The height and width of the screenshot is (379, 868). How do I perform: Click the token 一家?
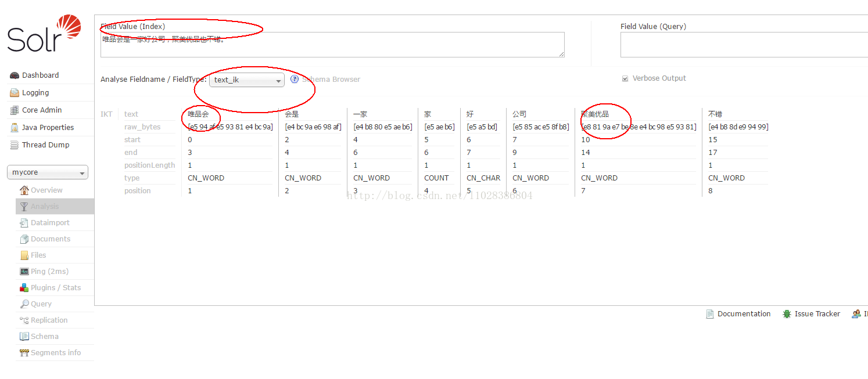(360, 114)
